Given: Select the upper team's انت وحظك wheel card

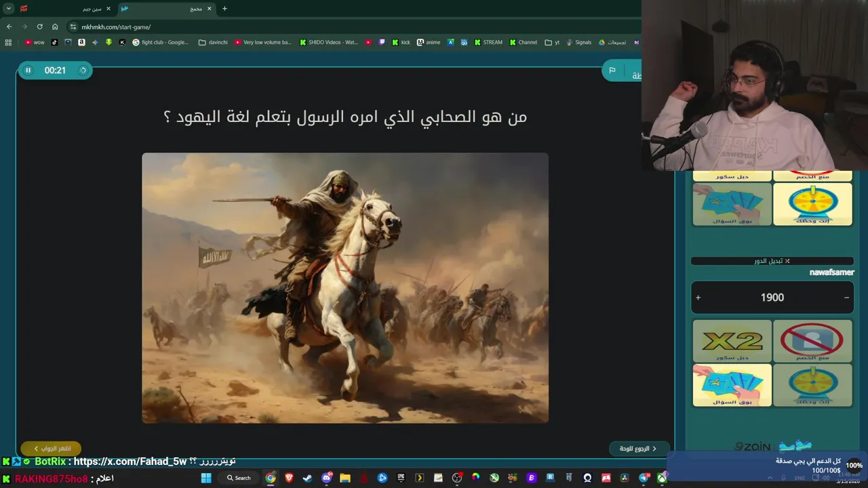Looking at the screenshot, I should pyautogui.click(x=812, y=204).
